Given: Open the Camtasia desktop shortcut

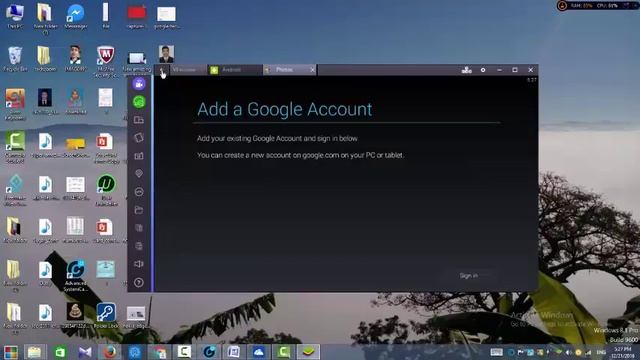Looking at the screenshot, I should pos(15,147).
